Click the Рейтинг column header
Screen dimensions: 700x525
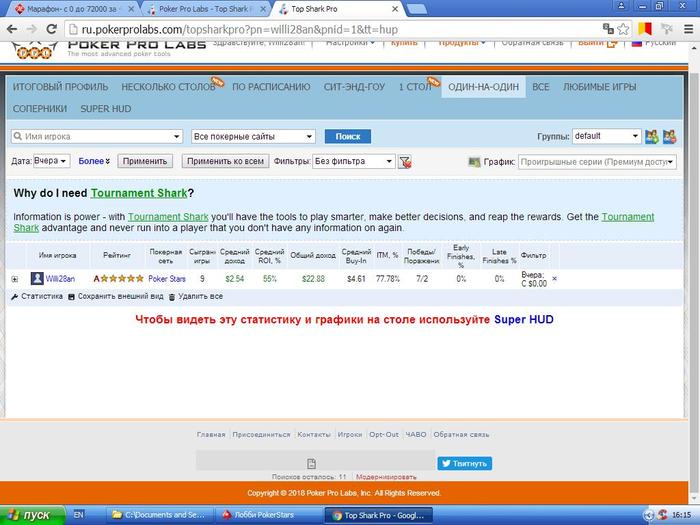[117, 255]
